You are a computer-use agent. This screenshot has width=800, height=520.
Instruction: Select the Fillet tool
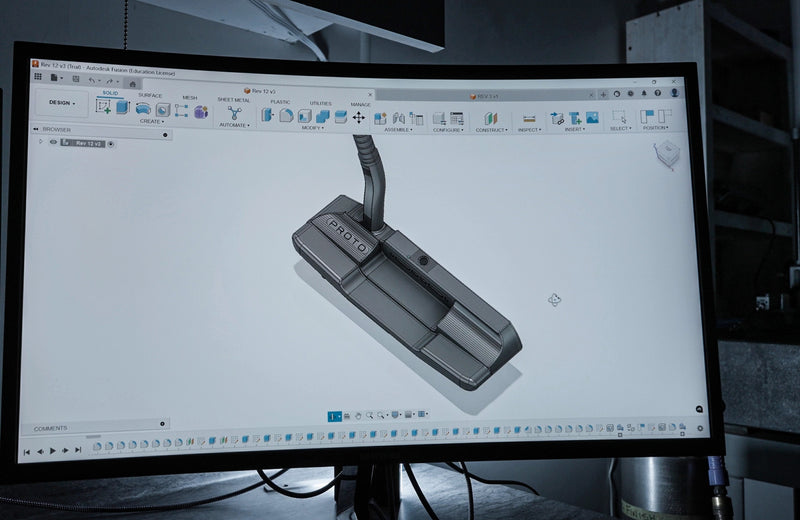point(286,116)
